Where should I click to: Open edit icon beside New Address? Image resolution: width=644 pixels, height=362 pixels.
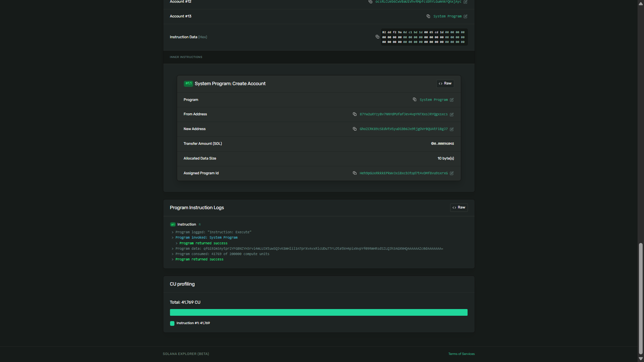point(452,129)
